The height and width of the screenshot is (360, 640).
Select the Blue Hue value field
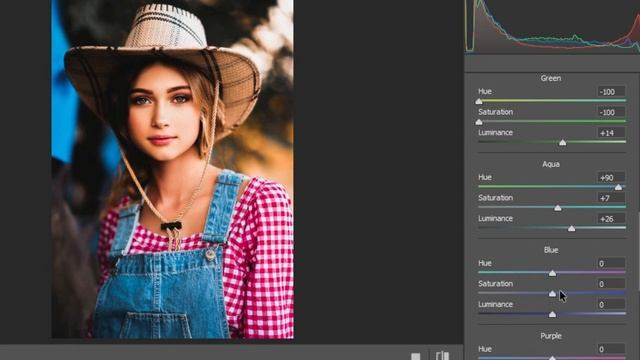[x=611, y=263]
